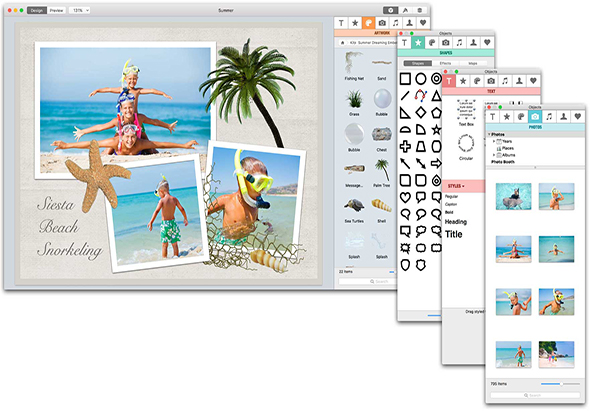Screen dimensions: 590x411
Task: Click search field in main Artwork panel
Action: click(x=368, y=282)
